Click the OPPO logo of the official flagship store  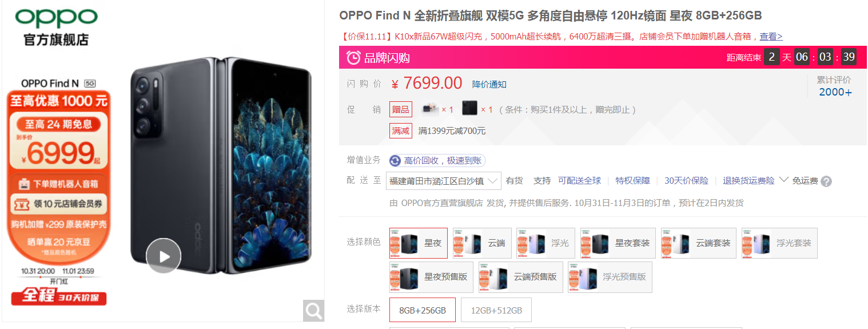[x=56, y=18]
